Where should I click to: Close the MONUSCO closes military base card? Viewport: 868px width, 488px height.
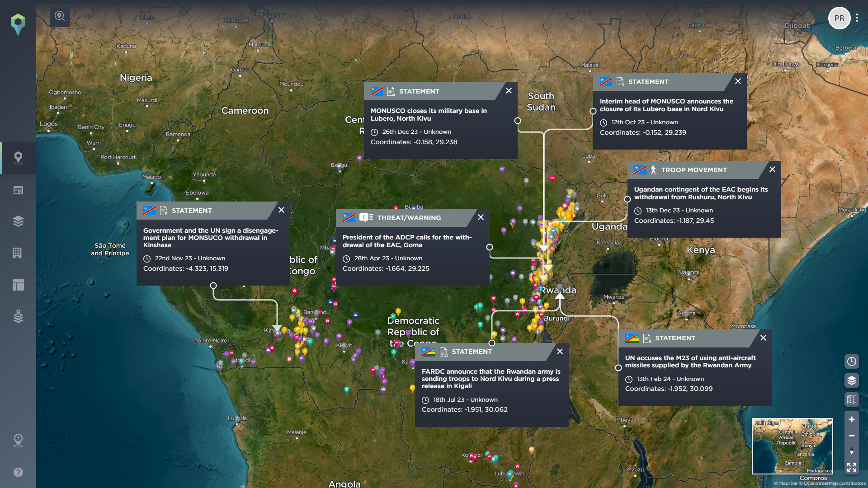pos(509,91)
